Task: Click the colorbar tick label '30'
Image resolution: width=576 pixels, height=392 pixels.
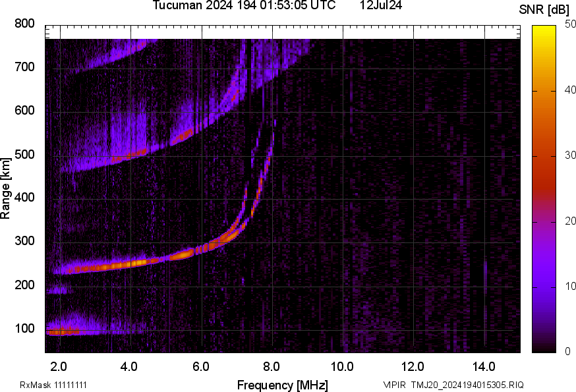Action: pyautogui.click(x=570, y=155)
